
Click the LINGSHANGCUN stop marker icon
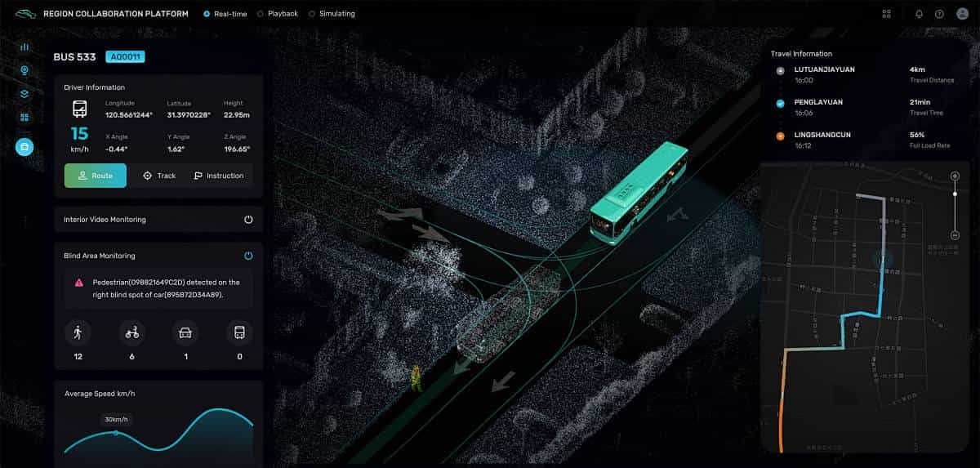point(780,137)
